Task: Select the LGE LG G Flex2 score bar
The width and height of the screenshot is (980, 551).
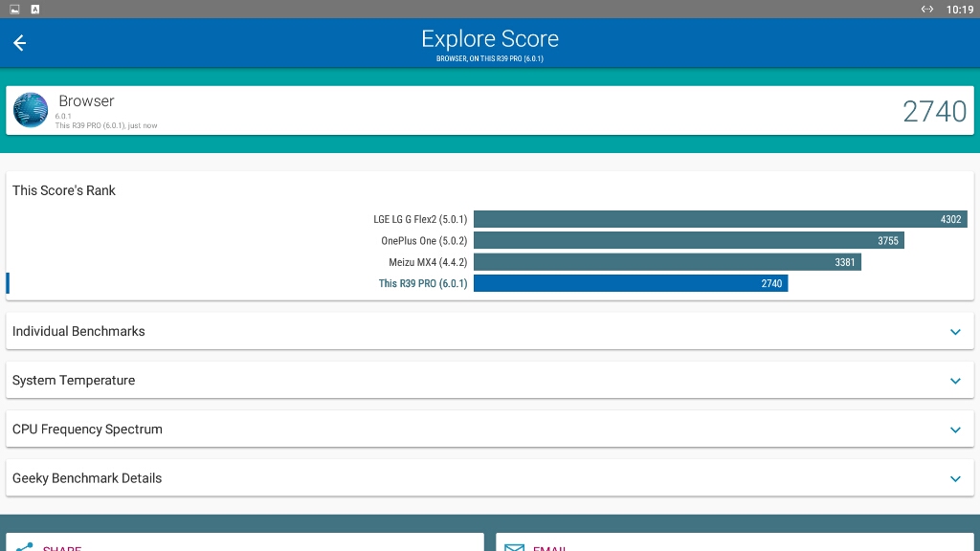Action: click(x=720, y=219)
